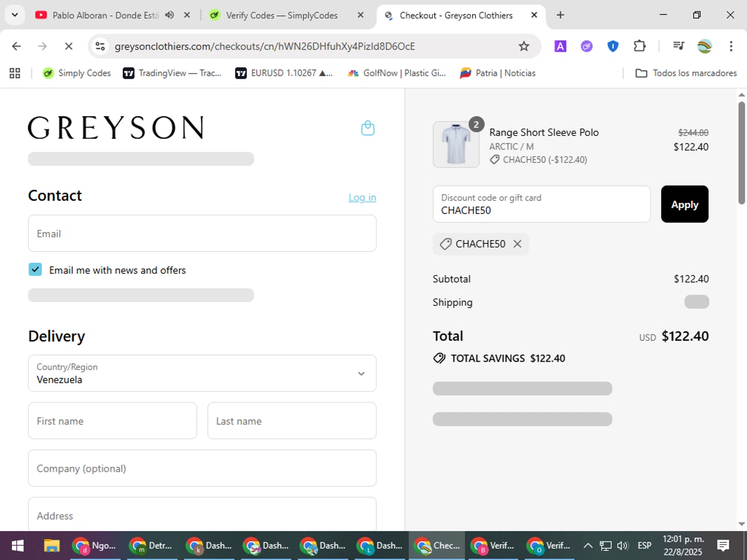Close the Verify Codes tab
747x560 pixels.
pyautogui.click(x=361, y=15)
